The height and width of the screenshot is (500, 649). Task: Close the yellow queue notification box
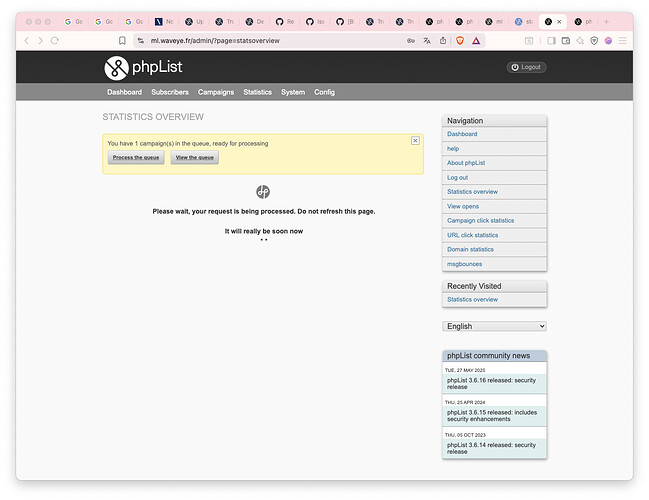(x=415, y=141)
